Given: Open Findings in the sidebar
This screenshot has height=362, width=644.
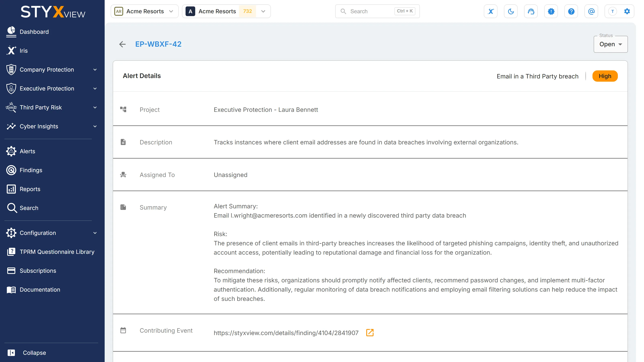Looking at the screenshot, I should 52,170.
